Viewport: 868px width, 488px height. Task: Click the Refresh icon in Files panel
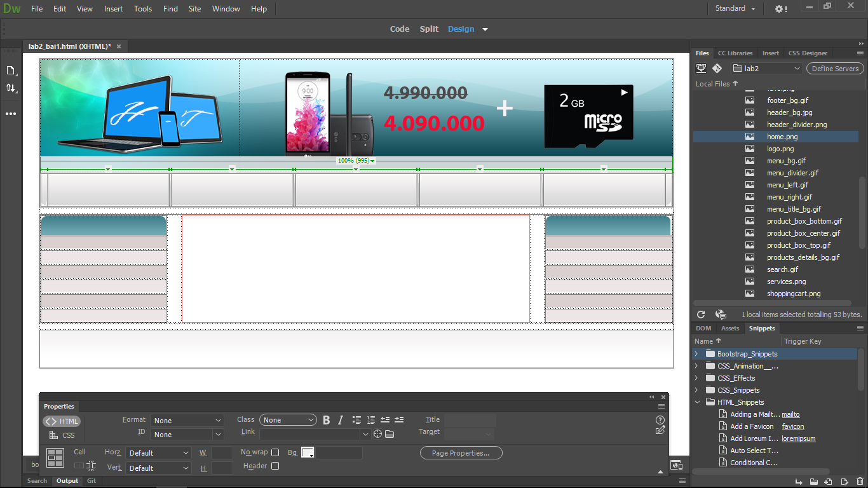click(x=701, y=315)
